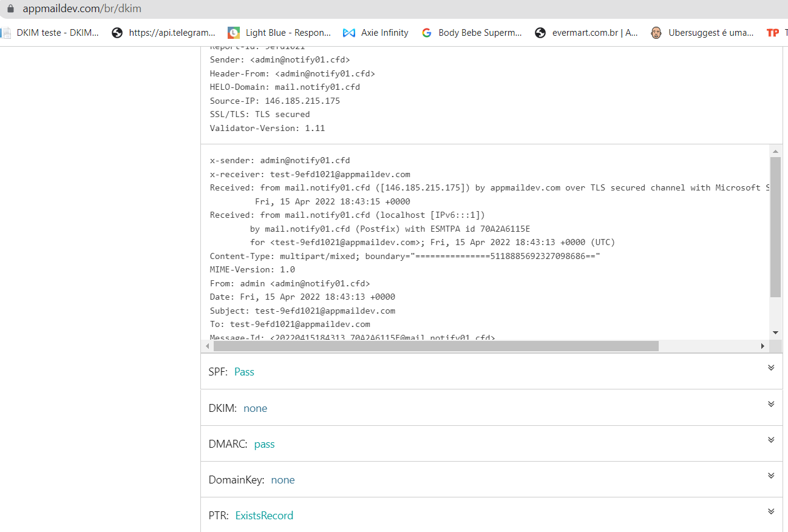
Task: Expand the SPF Pass section
Action: point(771,368)
